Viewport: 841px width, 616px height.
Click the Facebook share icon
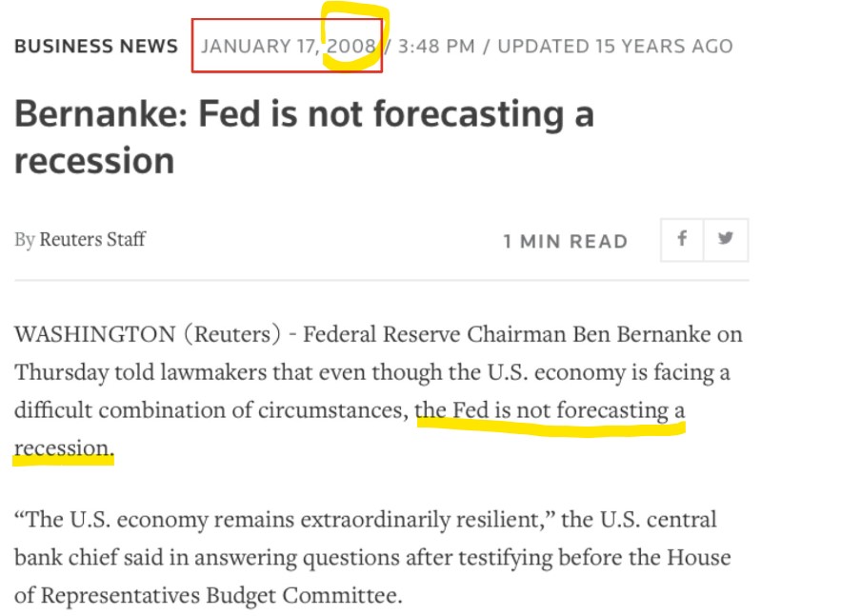682,239
